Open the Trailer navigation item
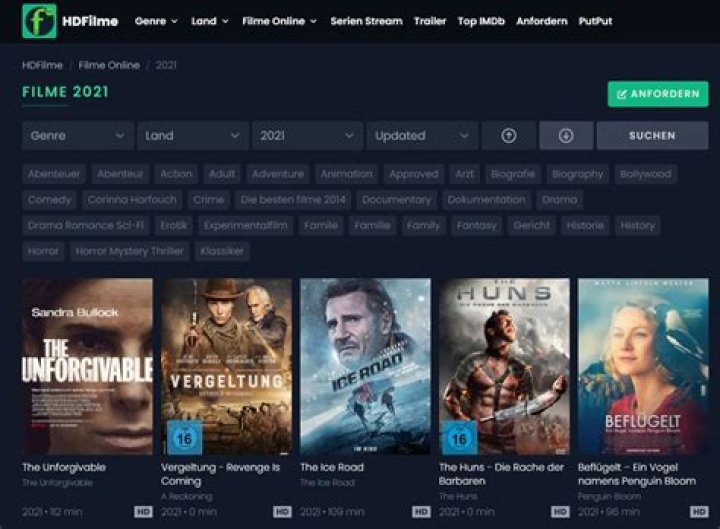720x529 pixels. coord(430,21)
